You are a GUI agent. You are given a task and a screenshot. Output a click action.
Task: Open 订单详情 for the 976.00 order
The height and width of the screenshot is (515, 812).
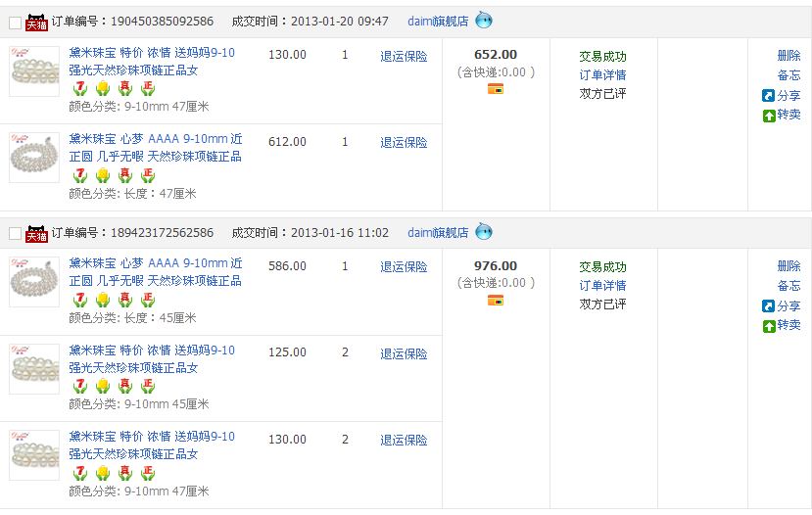point(602,286)
